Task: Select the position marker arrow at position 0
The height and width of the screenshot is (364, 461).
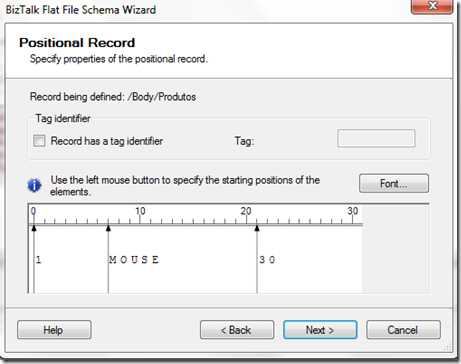Action: (x=34, y=228)
